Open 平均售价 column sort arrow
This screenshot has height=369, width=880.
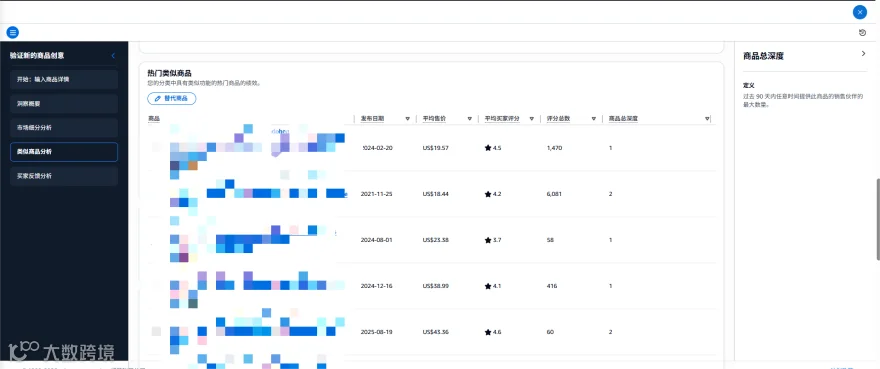click(469, 119)
